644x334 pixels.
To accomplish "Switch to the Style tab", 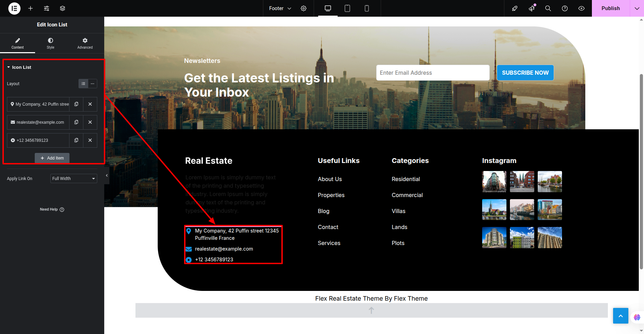I will click(50, 43).
